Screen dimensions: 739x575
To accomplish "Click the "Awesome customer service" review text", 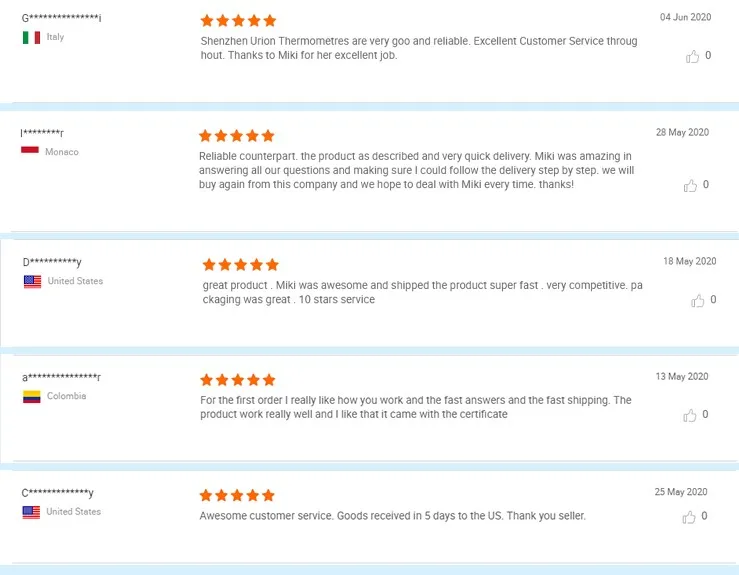I will click(x=392, y=516).
